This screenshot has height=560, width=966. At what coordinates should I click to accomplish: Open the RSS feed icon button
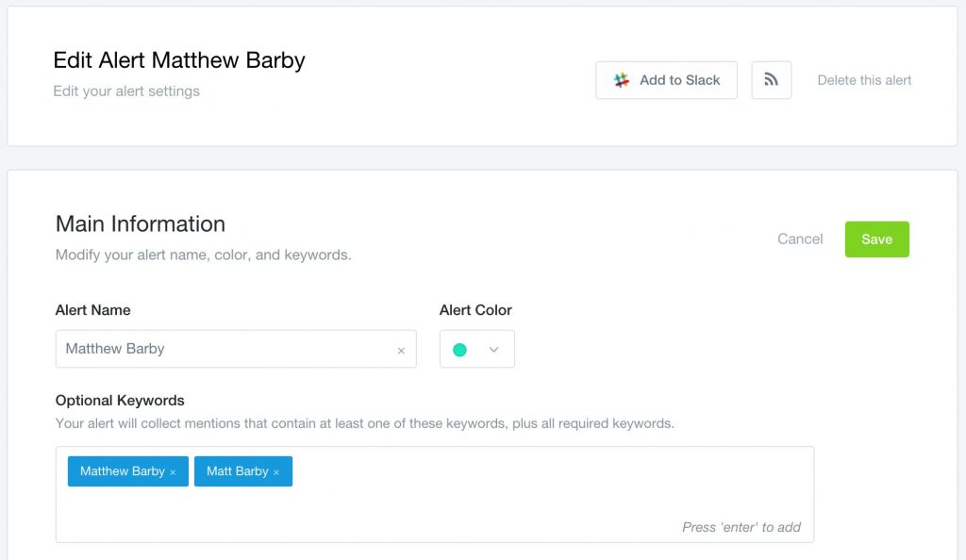(771, 80)
